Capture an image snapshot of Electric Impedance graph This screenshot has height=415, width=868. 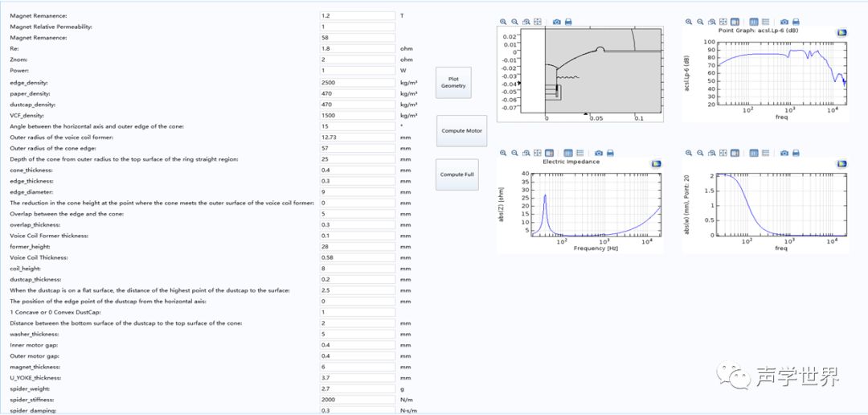599,153
